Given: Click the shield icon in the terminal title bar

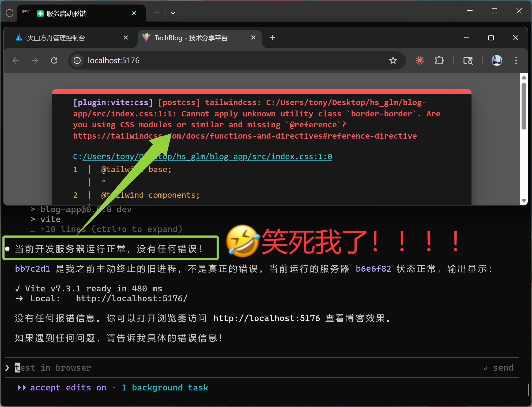Looking at the screenshot, I should point(10,13).
